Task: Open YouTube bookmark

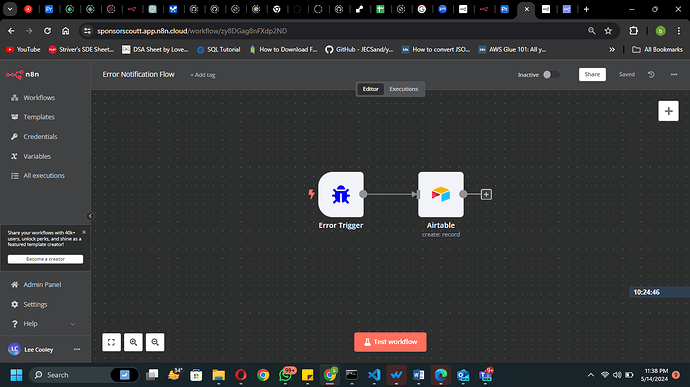Action: coord(23,49)
